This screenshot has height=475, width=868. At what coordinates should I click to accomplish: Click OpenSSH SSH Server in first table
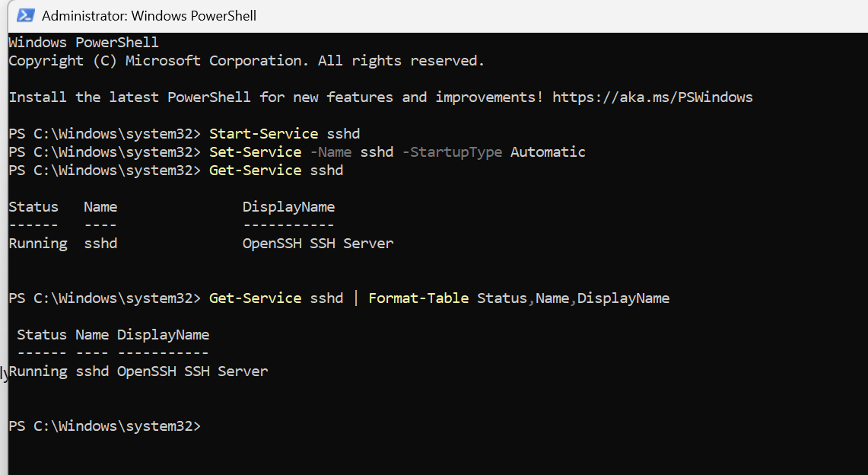pyautogui.click(x=318, y=244)
